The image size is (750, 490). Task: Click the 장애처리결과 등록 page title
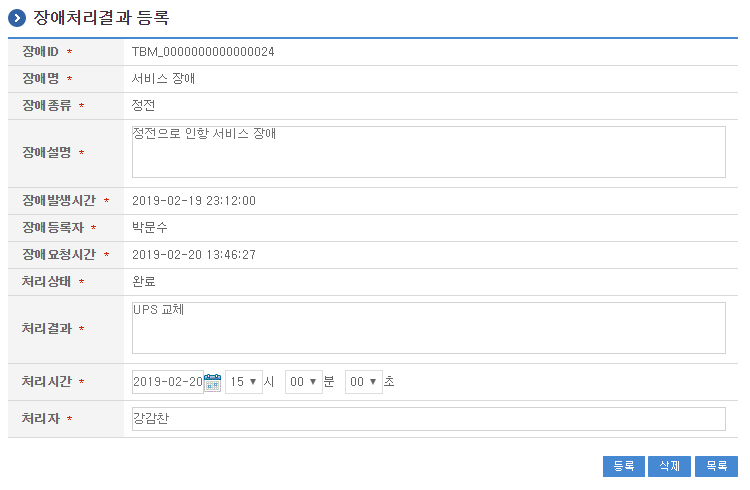click(101, 17)
